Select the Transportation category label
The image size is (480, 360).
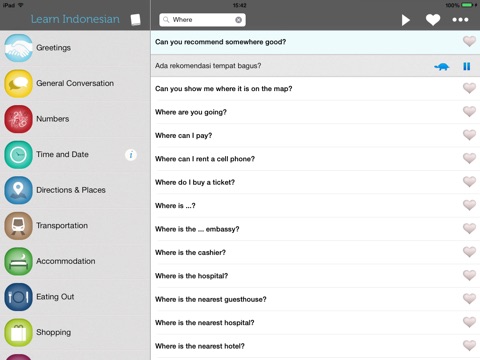[x=62, y=226]
